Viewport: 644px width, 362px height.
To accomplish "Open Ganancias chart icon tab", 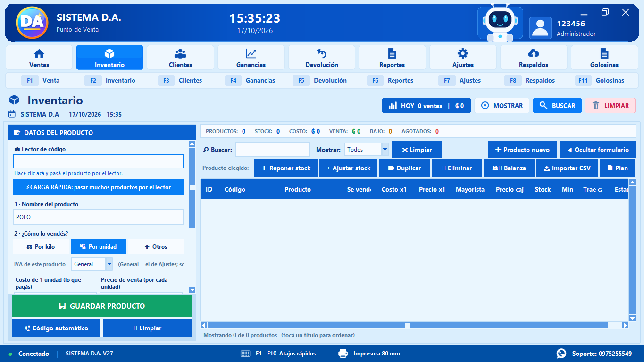I will click(x=251, y=58).
